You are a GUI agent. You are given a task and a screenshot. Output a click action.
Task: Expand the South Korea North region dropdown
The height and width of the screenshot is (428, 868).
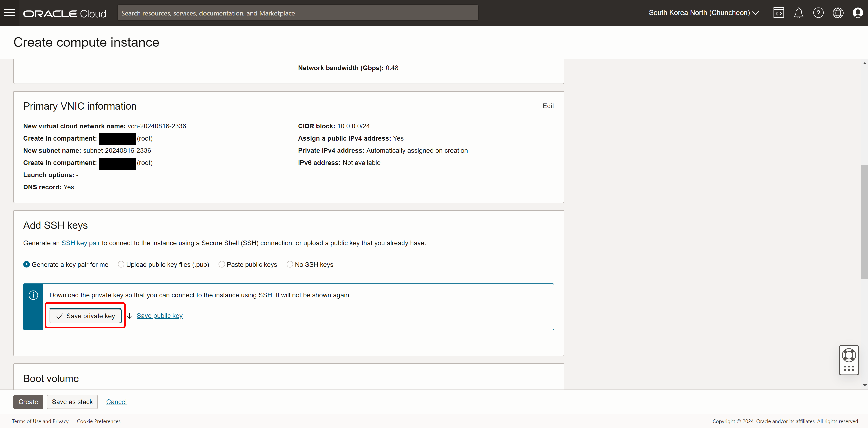(704, 13)
